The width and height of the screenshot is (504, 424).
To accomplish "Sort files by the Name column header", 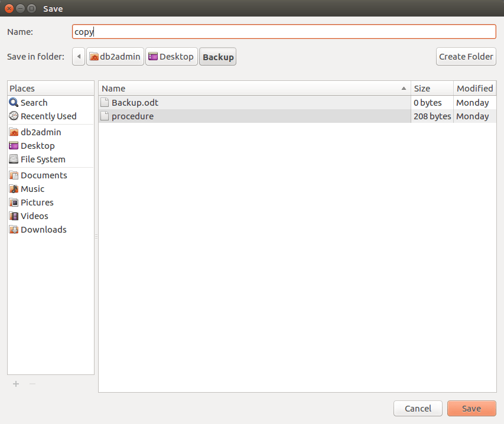I will point(254,89).
